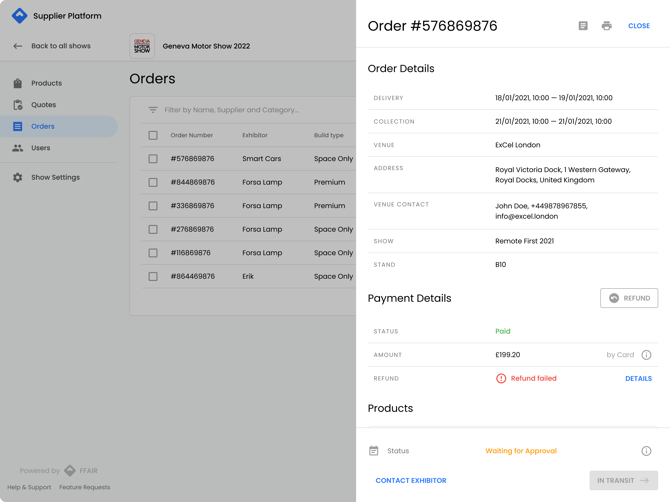The image size is (670, 502).
Task: Tick checkbox for order #576869876
Action: tap(153, 159)
